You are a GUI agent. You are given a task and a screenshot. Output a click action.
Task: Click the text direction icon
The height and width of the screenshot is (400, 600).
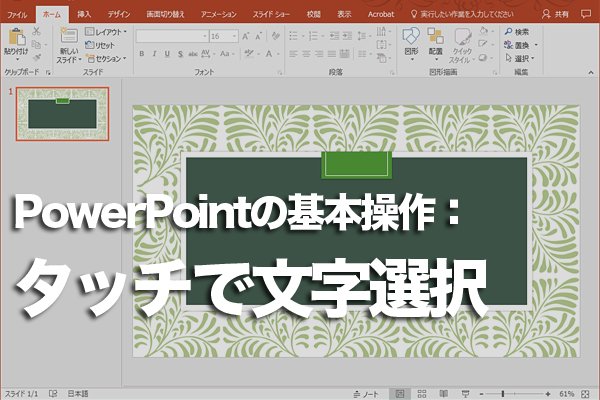(x=383, y=31)
